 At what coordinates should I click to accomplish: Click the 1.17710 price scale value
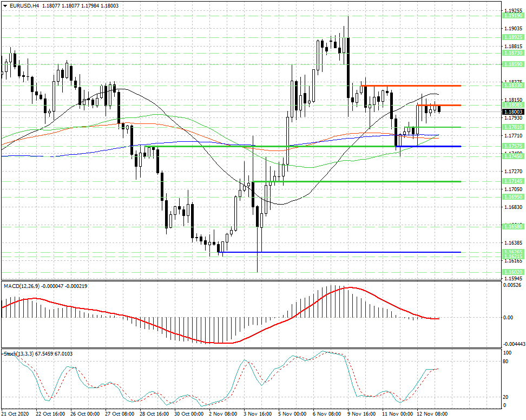click(x=514, y=136)
